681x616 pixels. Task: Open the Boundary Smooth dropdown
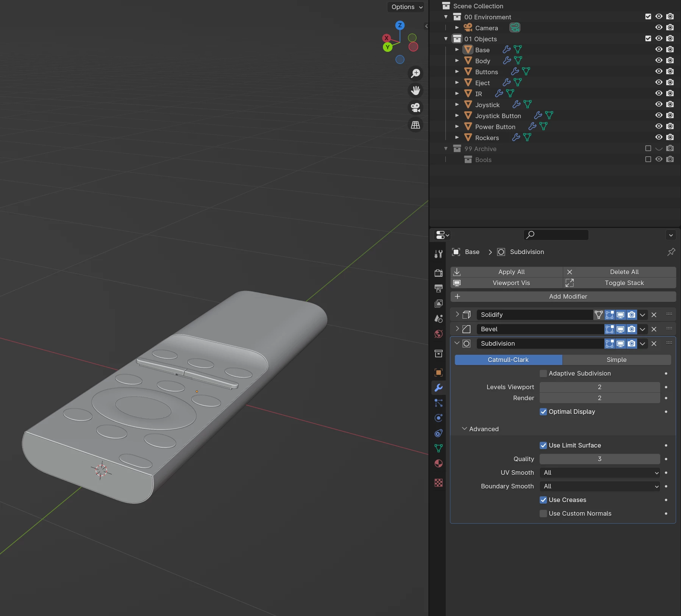point(600,486)
